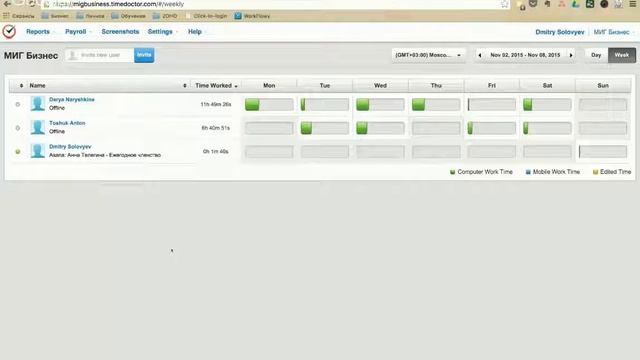Click offline status dot for Darya Naryshkina

pos(18,104)
